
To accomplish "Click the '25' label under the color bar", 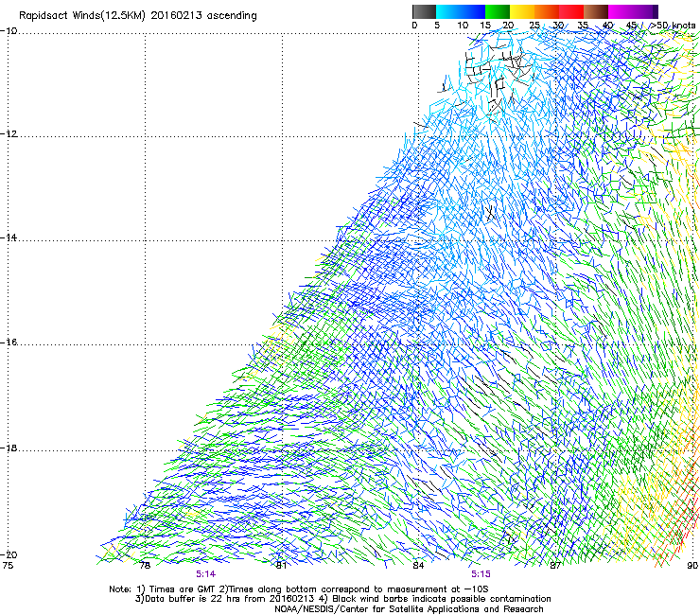I will click(534, 26).
